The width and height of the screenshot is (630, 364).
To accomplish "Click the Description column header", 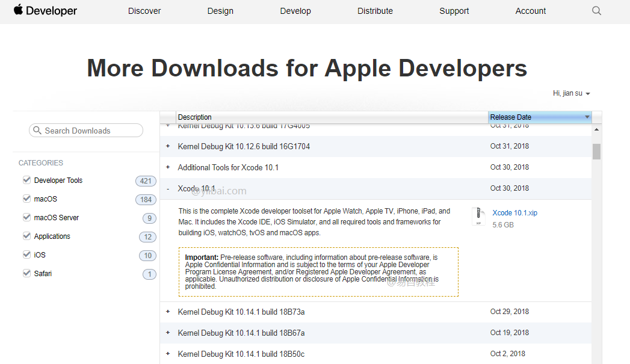I will tap(332, 117).
